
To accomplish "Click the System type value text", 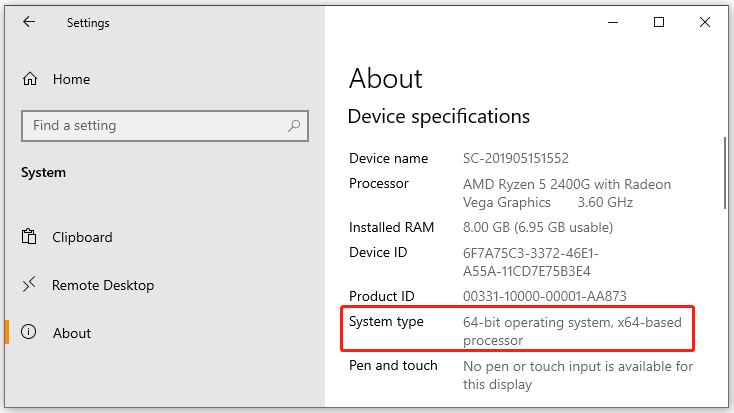I will 572,331.
